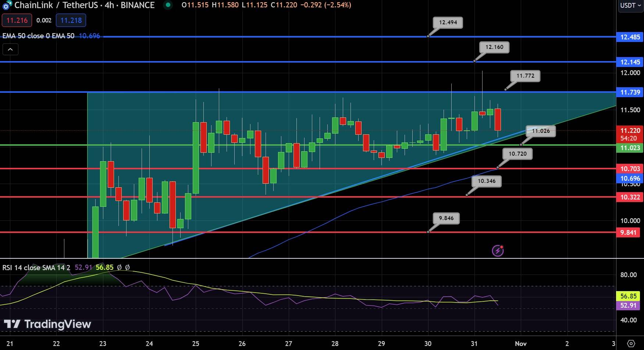Click the blue buy price 11.218 button
Viewport: 644px width, 350px height.
[71, 20]
